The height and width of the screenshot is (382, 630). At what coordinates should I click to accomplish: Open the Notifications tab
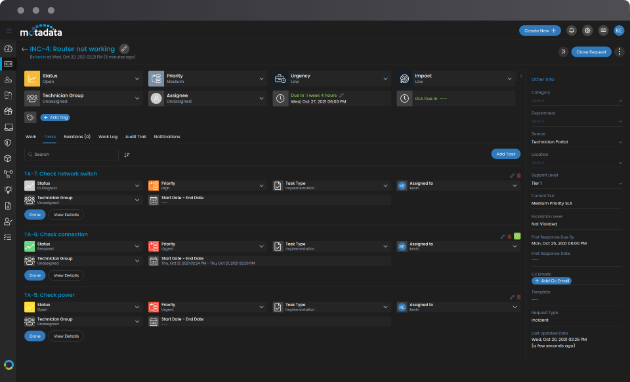coord(167,137)
